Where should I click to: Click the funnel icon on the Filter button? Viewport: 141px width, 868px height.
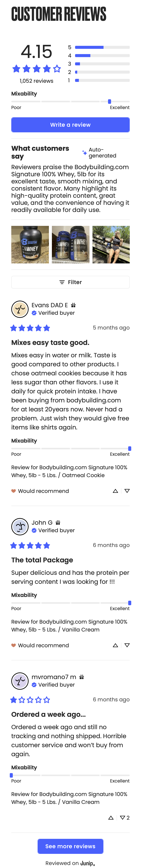pos(62,282)
